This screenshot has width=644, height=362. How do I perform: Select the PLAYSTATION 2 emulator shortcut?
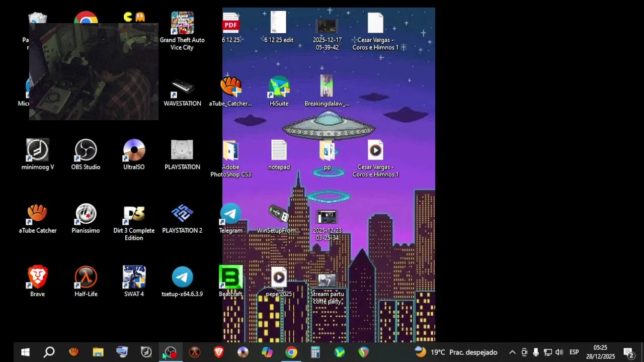[x=182, y=219]
